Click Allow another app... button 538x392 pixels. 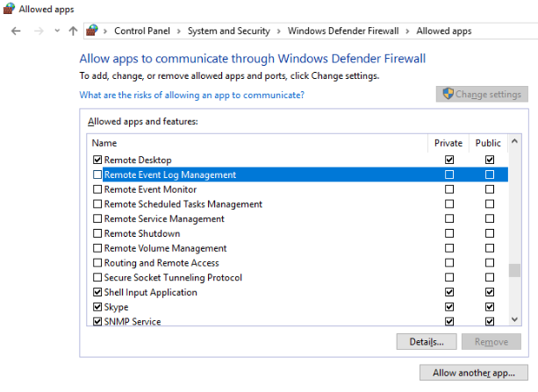tap(474, 373)
